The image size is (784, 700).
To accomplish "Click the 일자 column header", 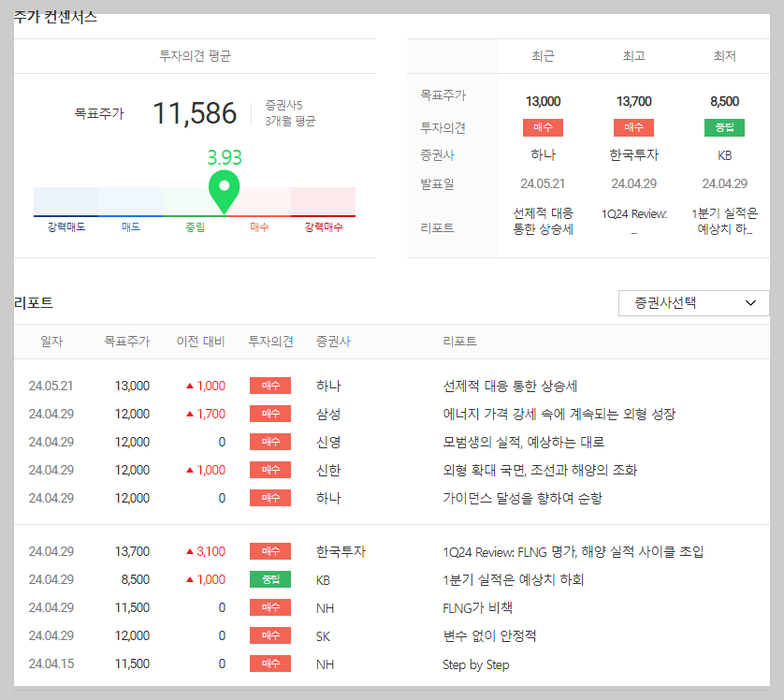I will 51,342.
